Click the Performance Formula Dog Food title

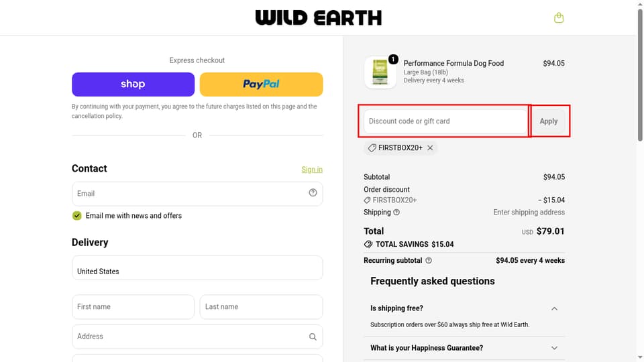click(453, 63)
